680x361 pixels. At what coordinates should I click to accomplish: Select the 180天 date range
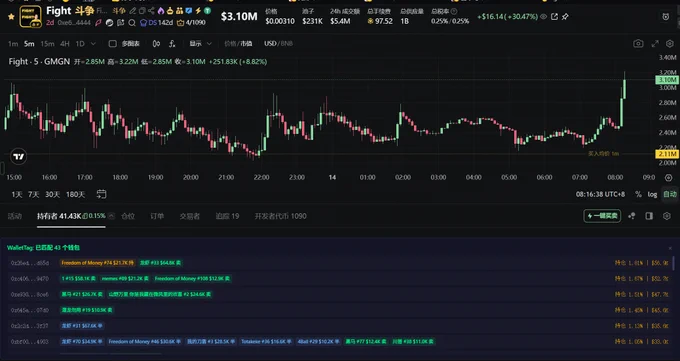[75, 194]
